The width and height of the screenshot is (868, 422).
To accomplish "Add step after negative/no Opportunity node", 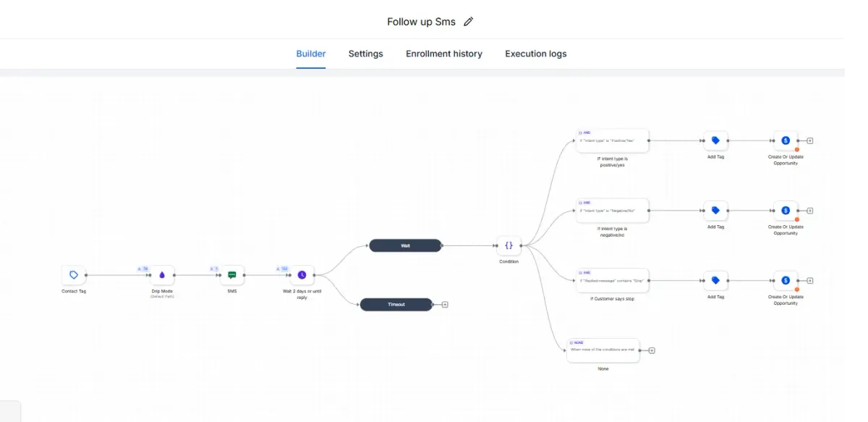I will pos(810,211).
